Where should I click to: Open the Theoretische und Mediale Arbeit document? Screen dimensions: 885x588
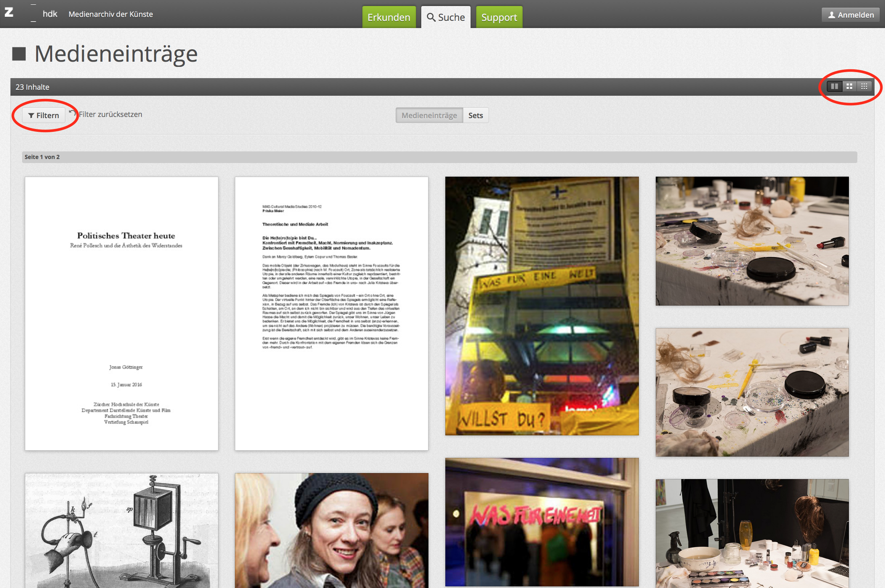point(331,313)
